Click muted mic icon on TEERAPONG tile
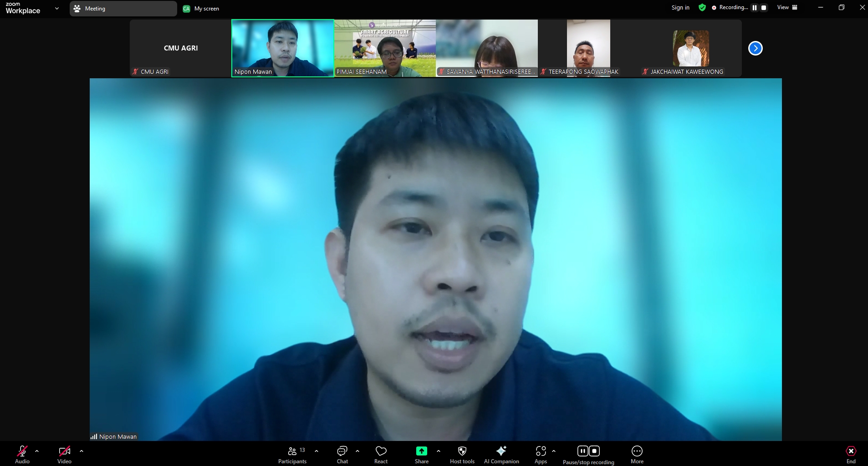868x466 pixels. pos(543,71)
